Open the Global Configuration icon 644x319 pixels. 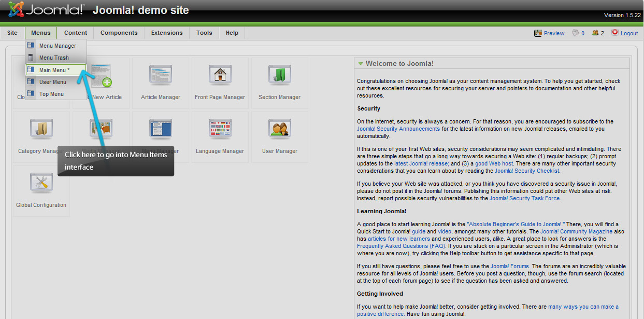[x=41, y=191]
